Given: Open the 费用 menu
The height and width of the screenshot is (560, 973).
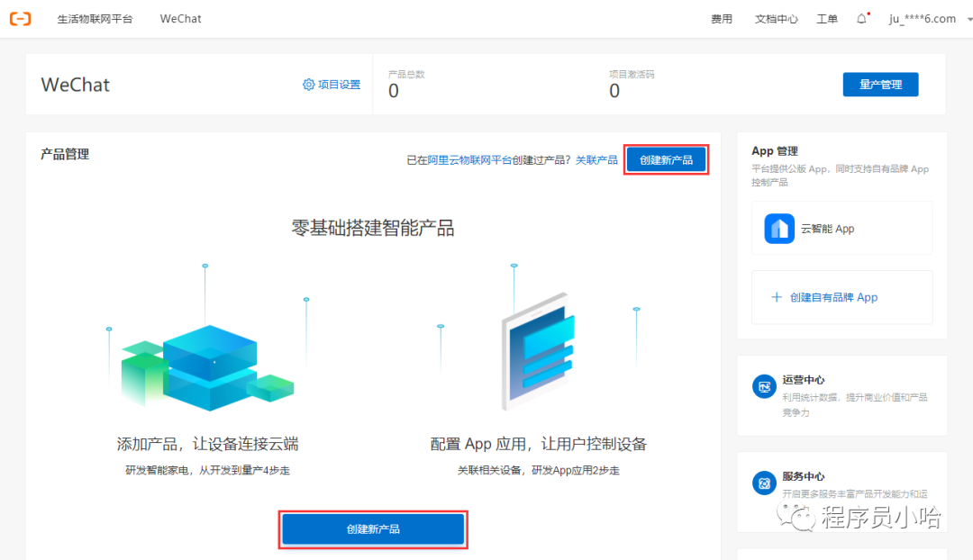Looking at the screenshot, I should (x=722, y=19).
